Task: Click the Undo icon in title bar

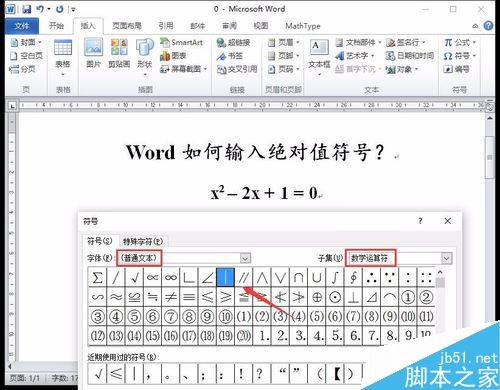Action: pos(40,9)
